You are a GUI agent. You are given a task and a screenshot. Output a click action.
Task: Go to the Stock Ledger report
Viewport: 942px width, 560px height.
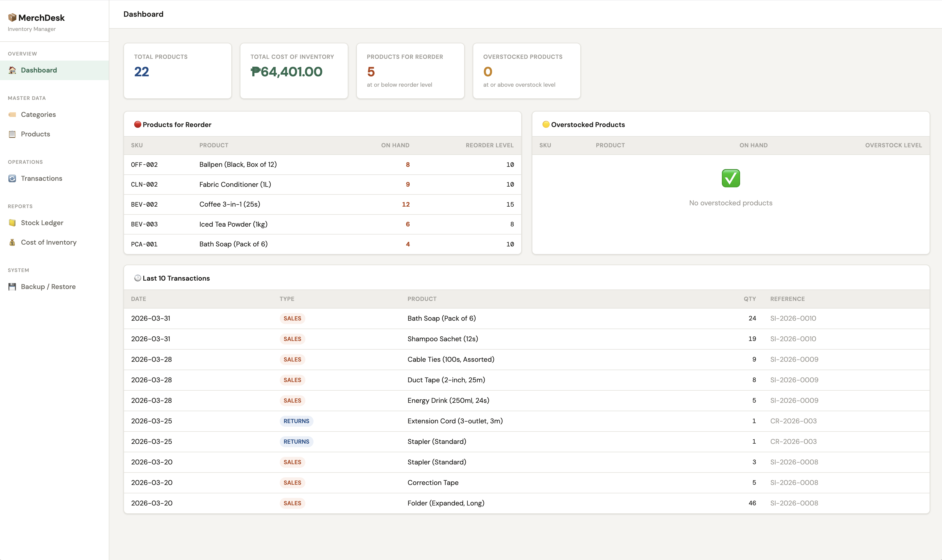click(42, 223)
